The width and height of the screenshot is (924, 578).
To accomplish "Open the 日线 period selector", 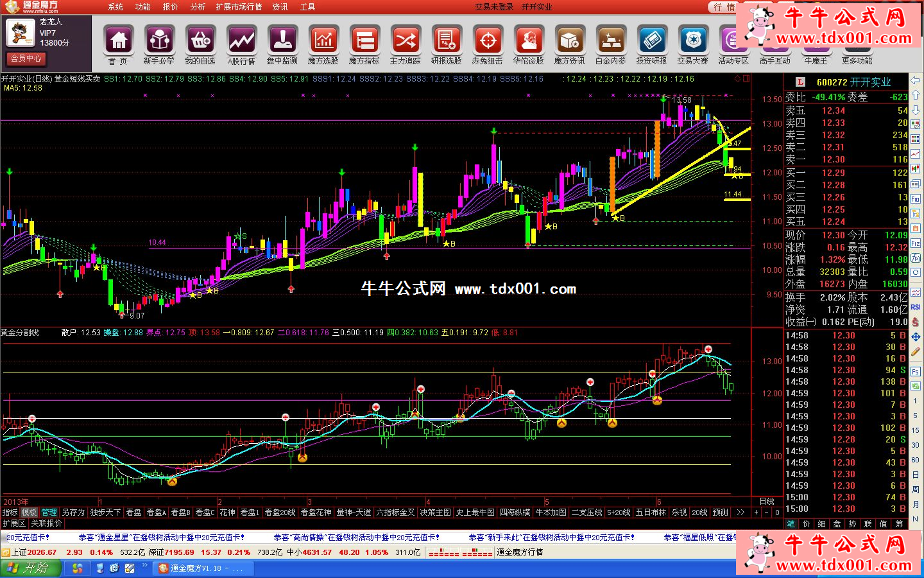I will point(766,502).
